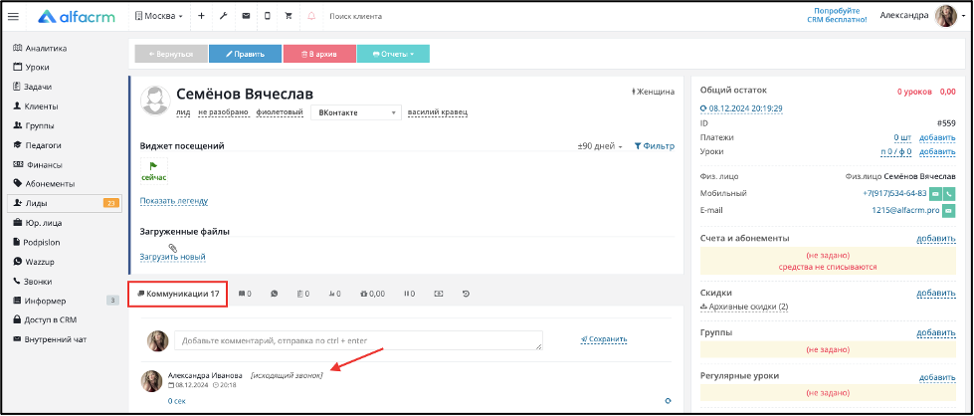Open Внутренний чат in the sidebar
Screen dimensions: 974x416
[49, 340]
